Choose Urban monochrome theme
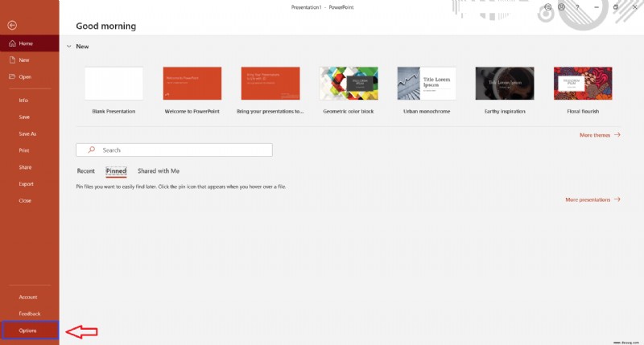Image resolution: width=644 pixels, height=345 pixels. tap(427, 84)
